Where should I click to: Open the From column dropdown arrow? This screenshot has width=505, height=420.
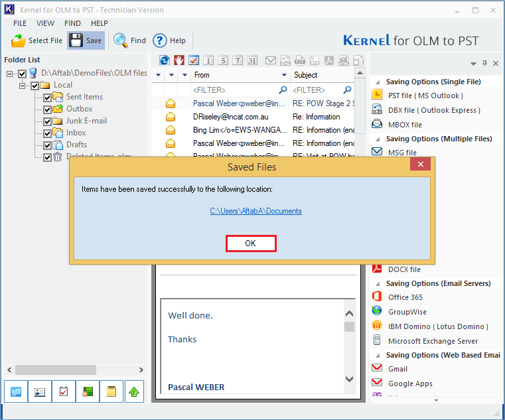click(284, 75)
